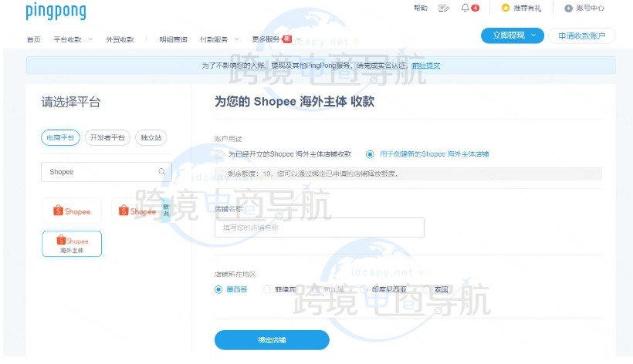Screen dimensions: 633x364
Task: Select the Shopee 海外主体 platform card
Action: click(72, 244)
